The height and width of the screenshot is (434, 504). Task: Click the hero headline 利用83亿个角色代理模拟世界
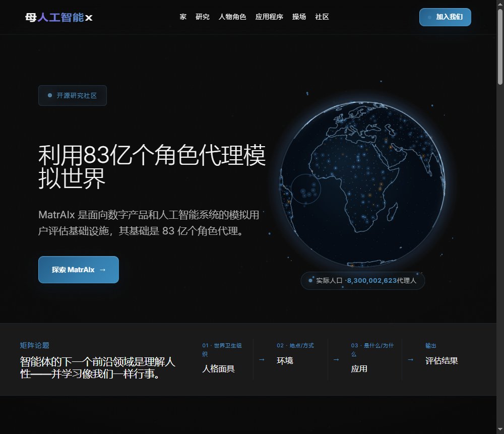click(x=152, y=167)
